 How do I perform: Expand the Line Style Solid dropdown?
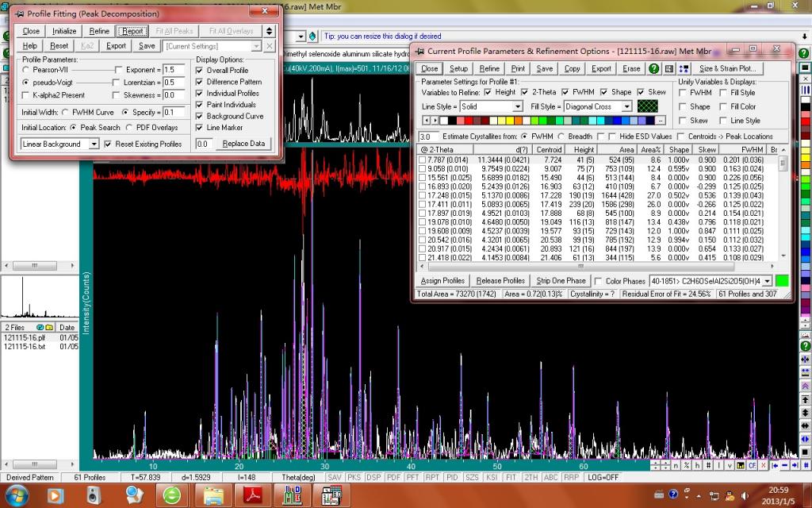tap(518, 106)
